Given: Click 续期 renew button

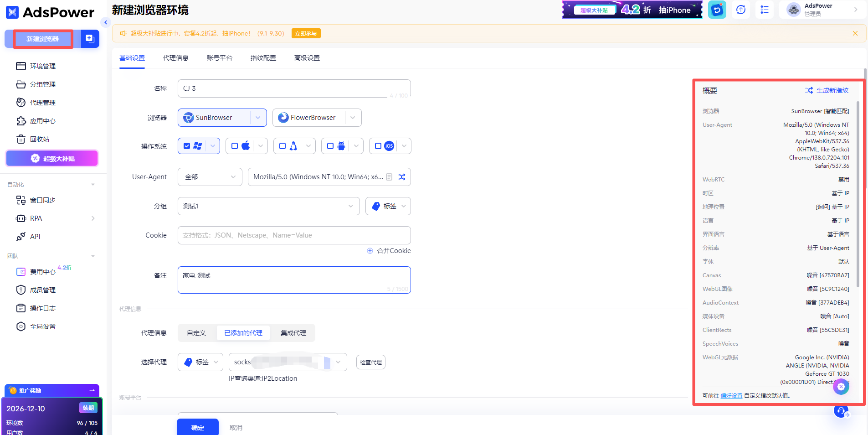Looking at the screenshot, I should pyautogui.click(x=88, y=408).
